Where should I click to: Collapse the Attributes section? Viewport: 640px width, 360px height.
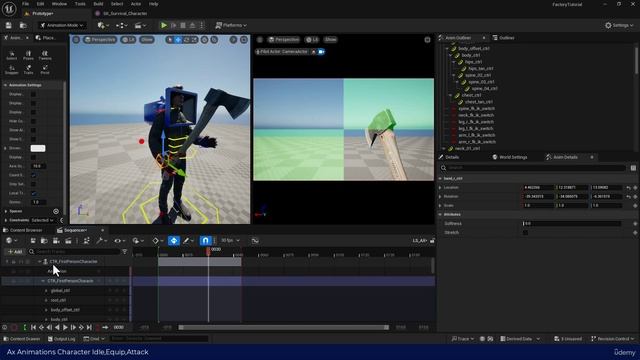coord(440,215)
